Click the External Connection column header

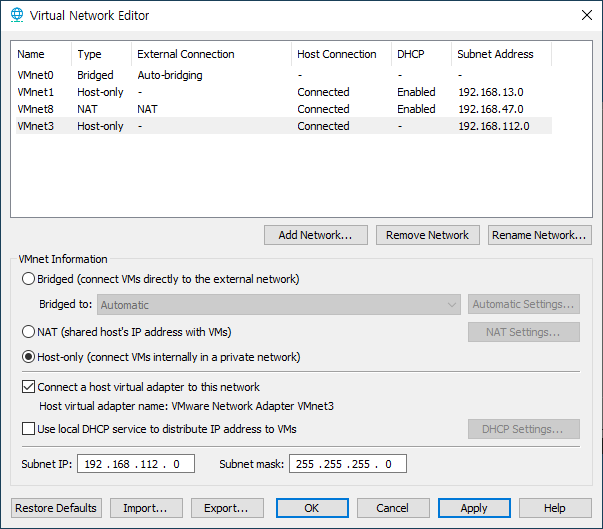pos(211,54)
